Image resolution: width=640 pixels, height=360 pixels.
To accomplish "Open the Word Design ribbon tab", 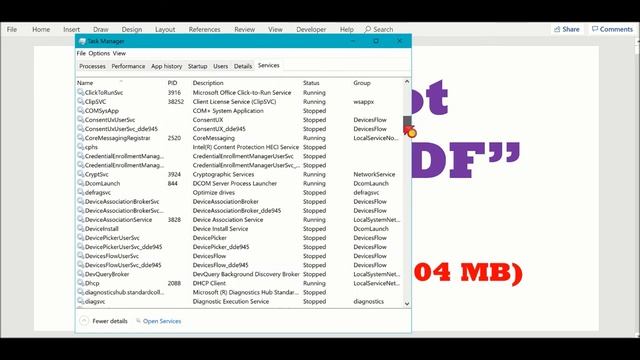I will tap(132, 29).
